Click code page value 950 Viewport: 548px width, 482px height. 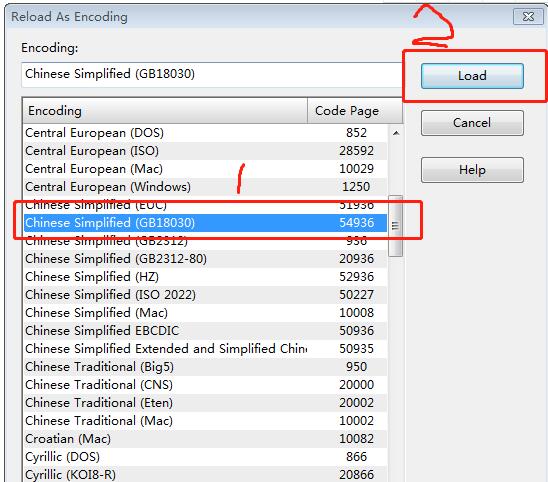(356, 367)
